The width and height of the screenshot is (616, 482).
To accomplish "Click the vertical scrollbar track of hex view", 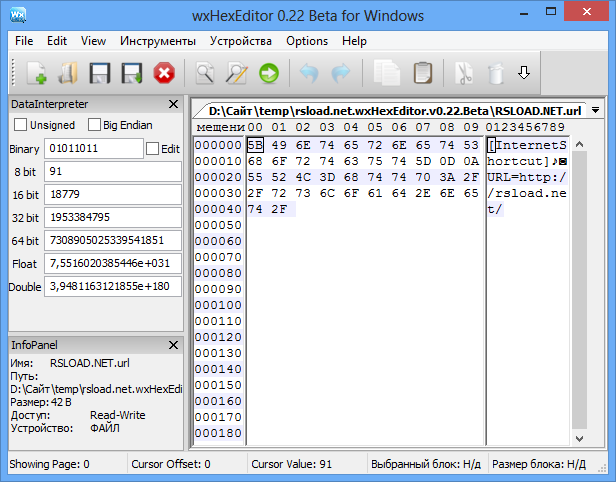I will tap(579, 291).
